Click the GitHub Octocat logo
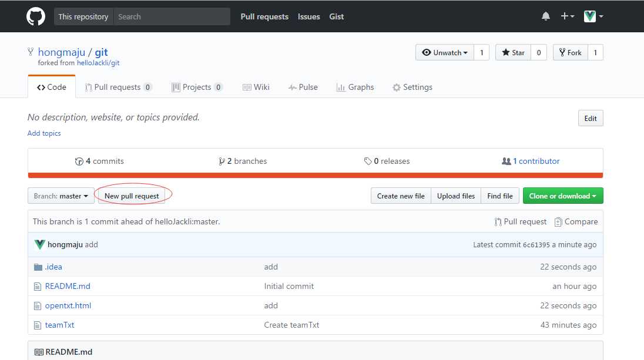Screen dimensions: 644x360 pyautogui.click(x=36, y=16)
